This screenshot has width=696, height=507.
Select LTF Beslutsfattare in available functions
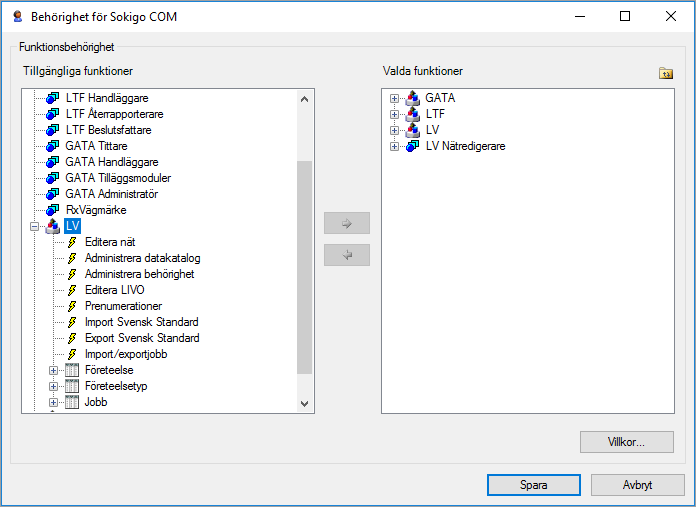pos(109,130)
